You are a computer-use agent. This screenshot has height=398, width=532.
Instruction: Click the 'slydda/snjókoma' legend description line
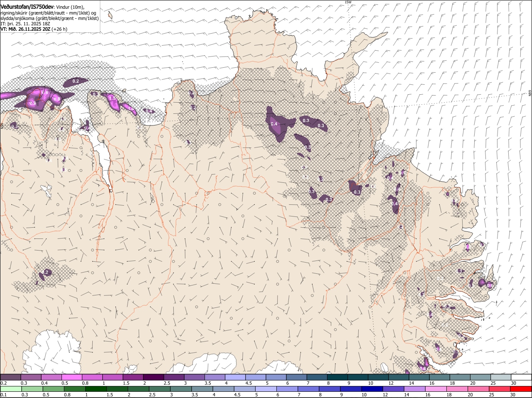point(49,18)
